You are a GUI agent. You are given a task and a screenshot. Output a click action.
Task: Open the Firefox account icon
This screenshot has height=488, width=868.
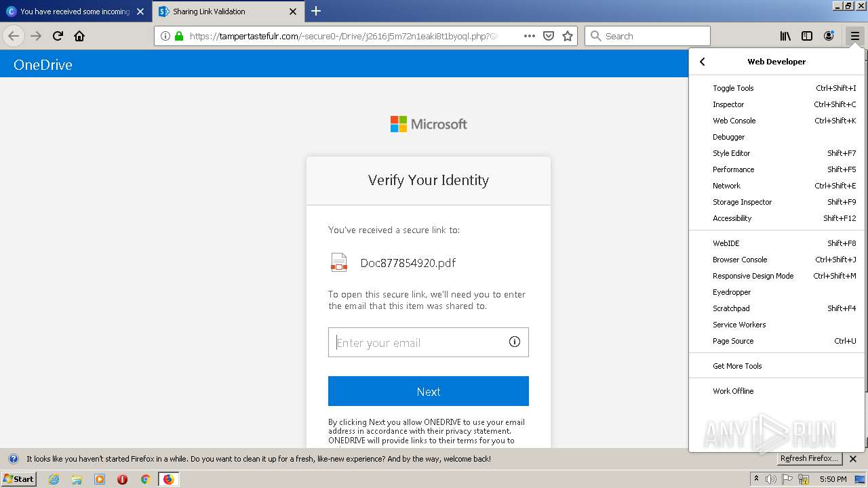click(x=829, y=36)
